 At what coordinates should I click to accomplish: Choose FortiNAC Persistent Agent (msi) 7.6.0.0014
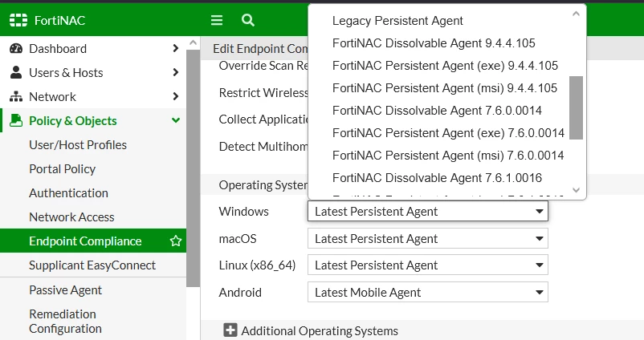click(x=448, y=156)
